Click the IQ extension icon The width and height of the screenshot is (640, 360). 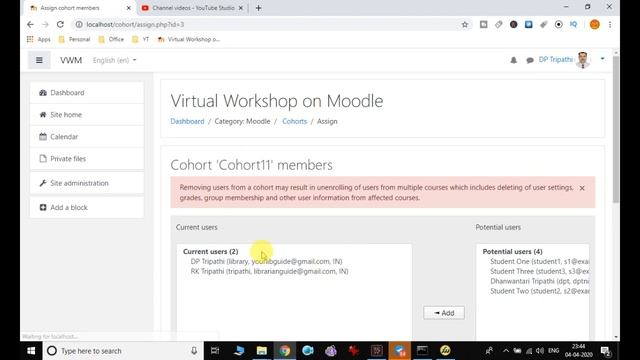click(x=573, y=24)
